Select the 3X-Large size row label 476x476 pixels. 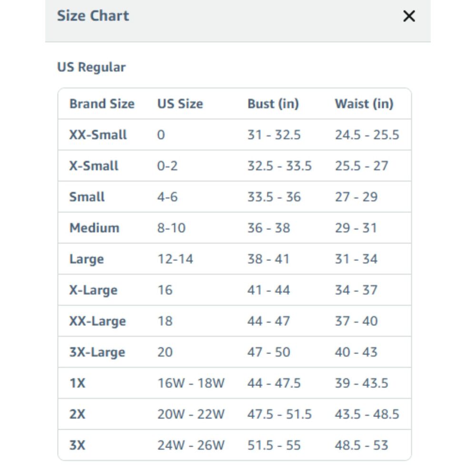[97, 352]
